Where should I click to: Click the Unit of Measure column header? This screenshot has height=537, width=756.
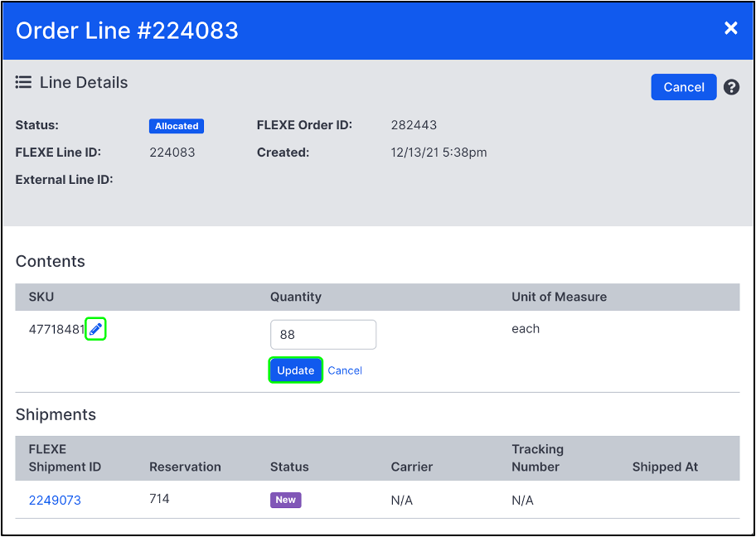coord(560,297)
